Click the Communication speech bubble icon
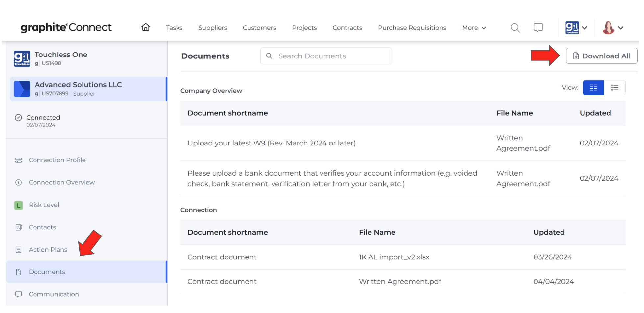The image size is (644, 313). 19,294
